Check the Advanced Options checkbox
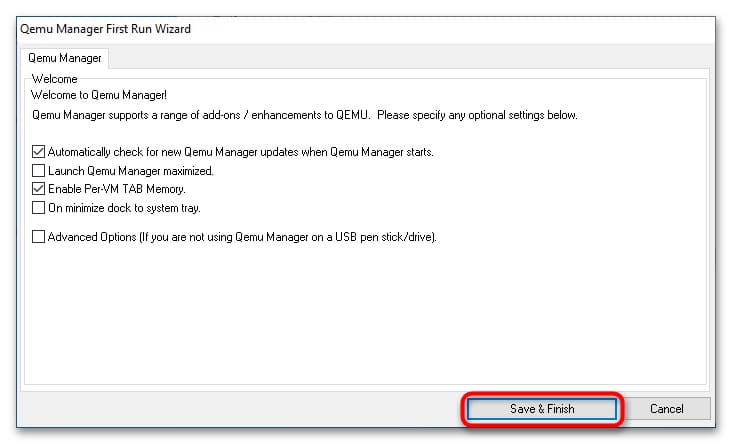 click(x=39, y=237)
